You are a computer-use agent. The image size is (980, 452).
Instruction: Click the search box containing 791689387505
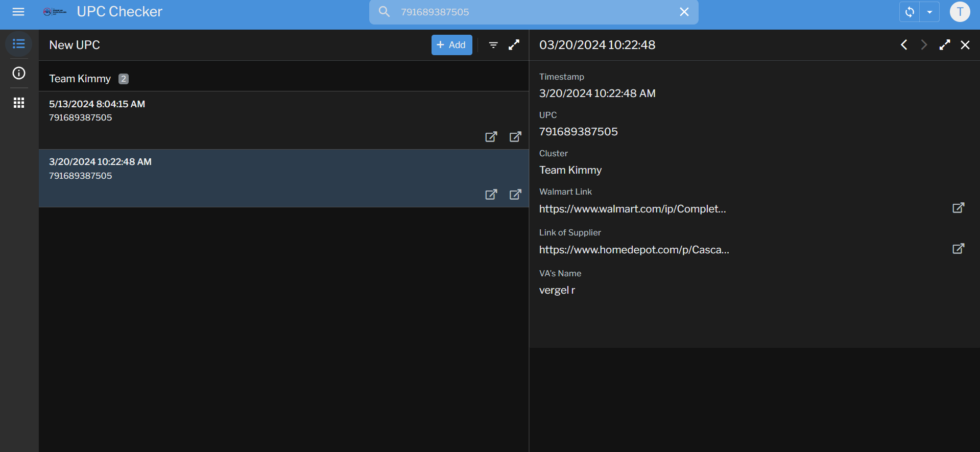[x=531, y=12]
